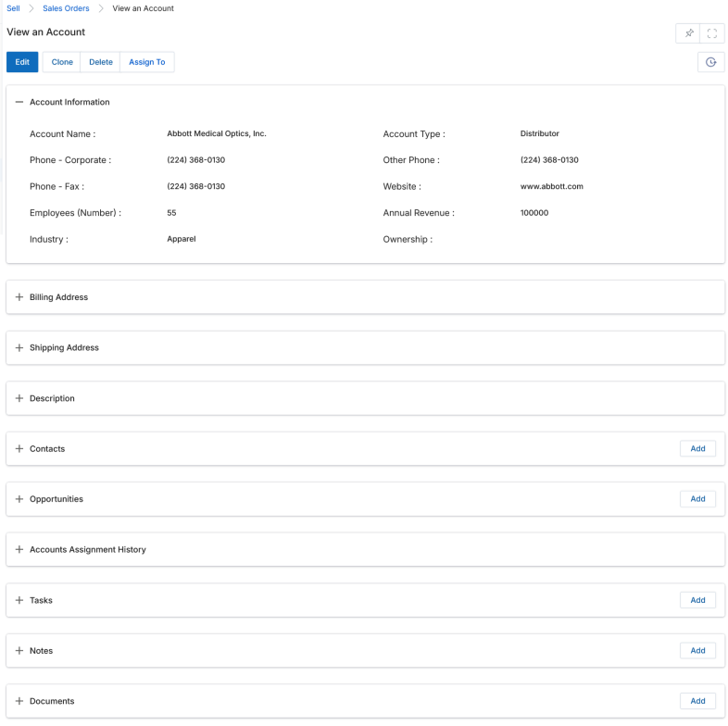This screenshot has width=728, height=726.
Task: Add a new opportunity
Action: (697, 499)
